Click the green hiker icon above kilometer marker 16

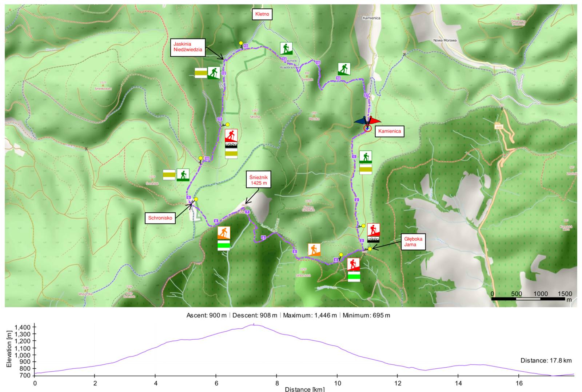click(x=344, y=69)
